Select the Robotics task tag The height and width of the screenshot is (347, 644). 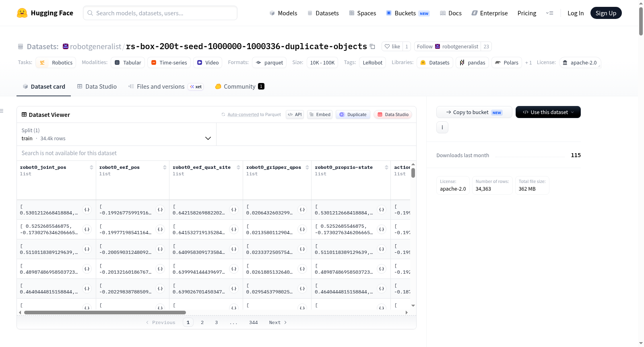coord(56,62)
